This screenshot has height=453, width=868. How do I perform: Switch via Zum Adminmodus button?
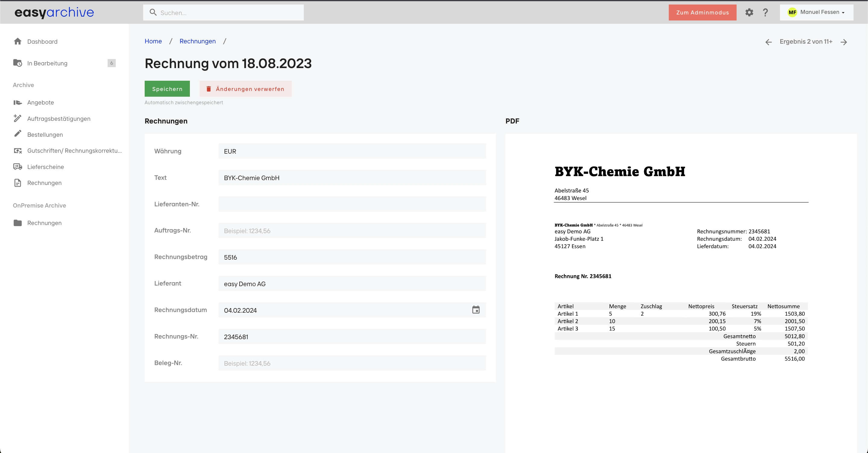(x=702, y=12)
